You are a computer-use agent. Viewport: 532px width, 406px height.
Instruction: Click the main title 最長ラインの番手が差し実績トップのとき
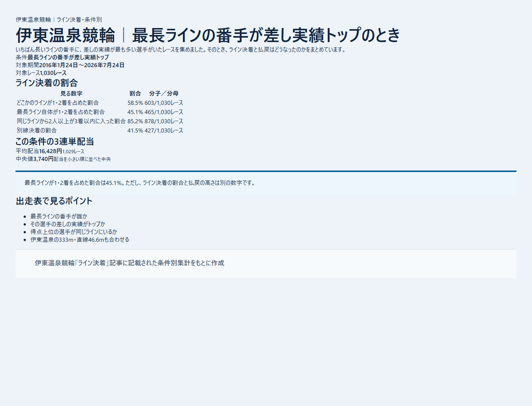click(x=266, y=35)
